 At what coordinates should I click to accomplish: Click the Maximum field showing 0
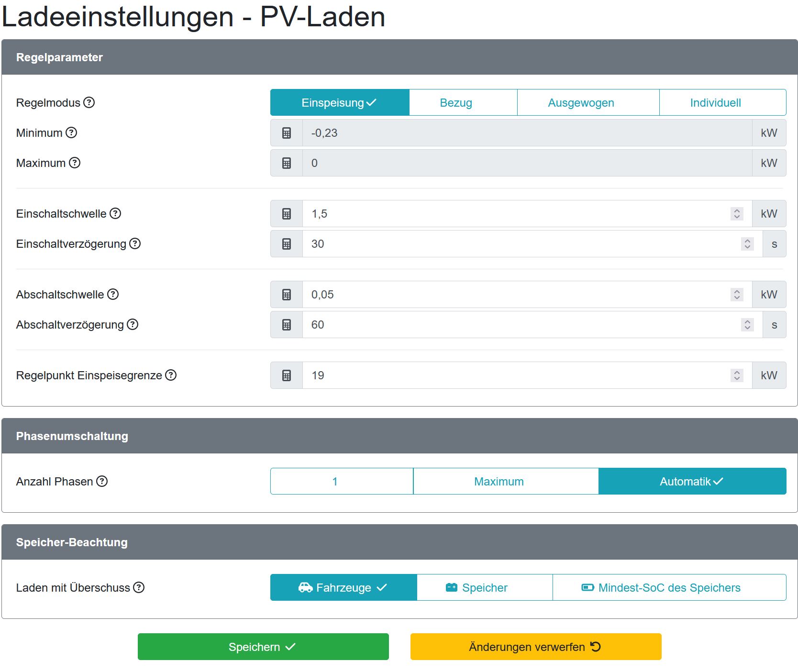(527, 163)
